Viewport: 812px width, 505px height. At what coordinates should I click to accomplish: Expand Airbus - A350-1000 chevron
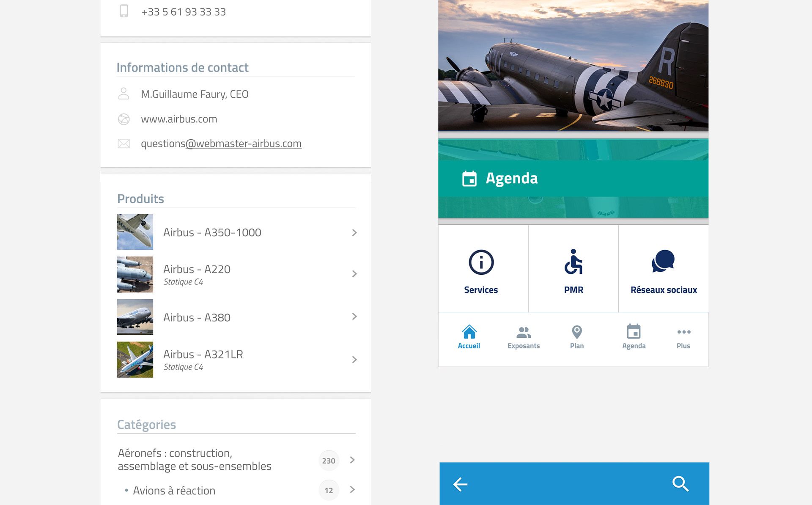pos(354,233)
